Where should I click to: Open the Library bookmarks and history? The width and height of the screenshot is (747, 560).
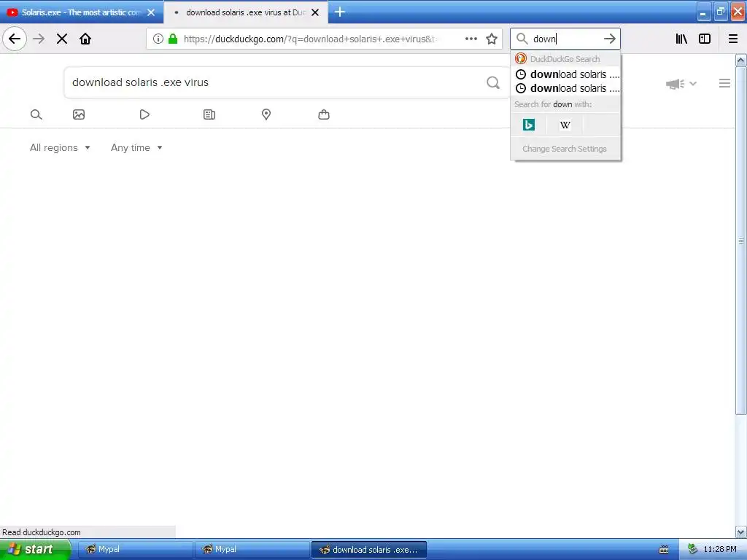click(x=682, y=39)
